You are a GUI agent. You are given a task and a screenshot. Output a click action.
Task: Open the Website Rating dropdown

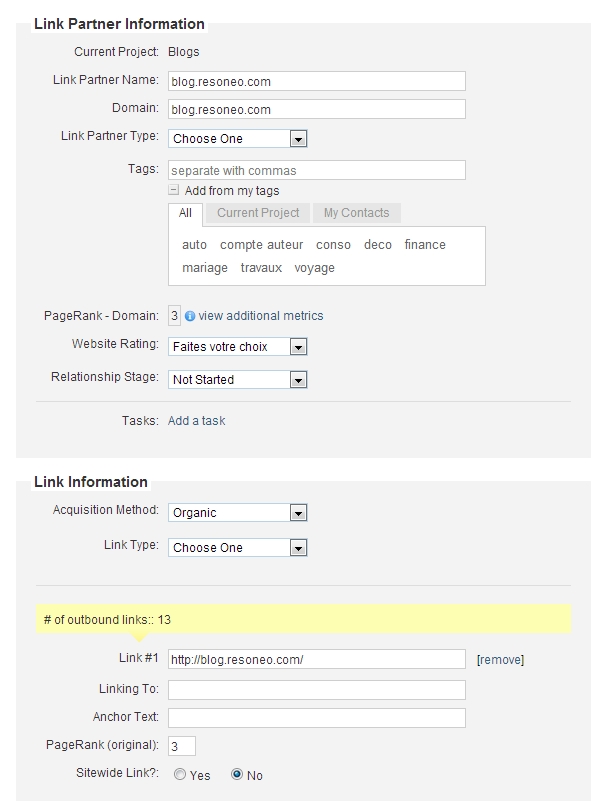(x=238, y=347)
